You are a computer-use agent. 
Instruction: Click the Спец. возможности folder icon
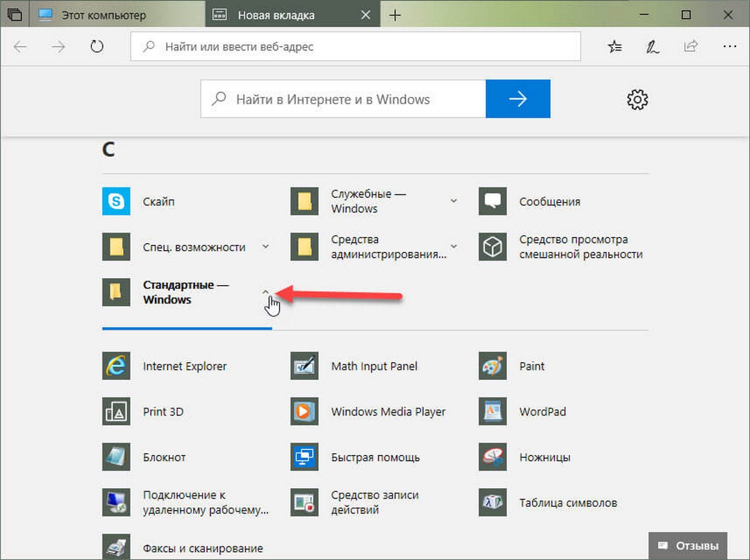coord(116,247)
